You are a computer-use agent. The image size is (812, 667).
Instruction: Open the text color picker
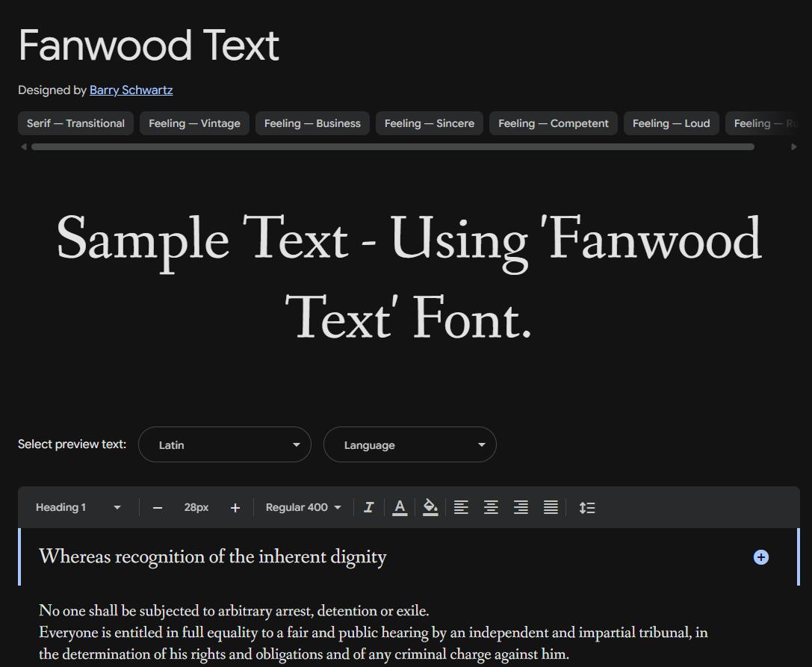point(399,507)
